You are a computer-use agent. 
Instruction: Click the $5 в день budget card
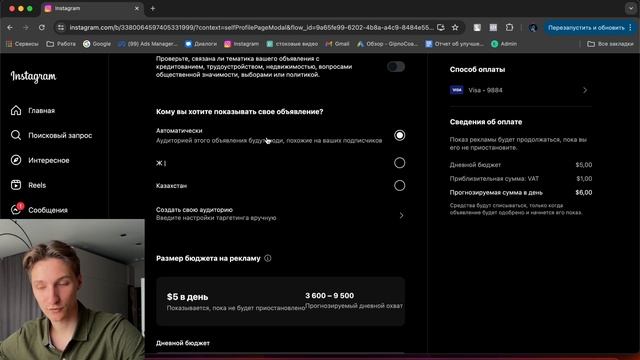[280, 301]
